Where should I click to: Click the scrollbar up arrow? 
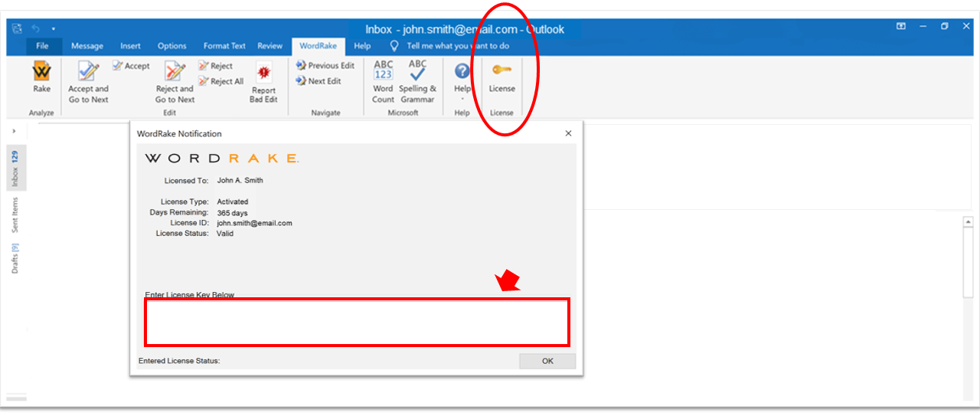pyautogui.click(x=968, y=222)
